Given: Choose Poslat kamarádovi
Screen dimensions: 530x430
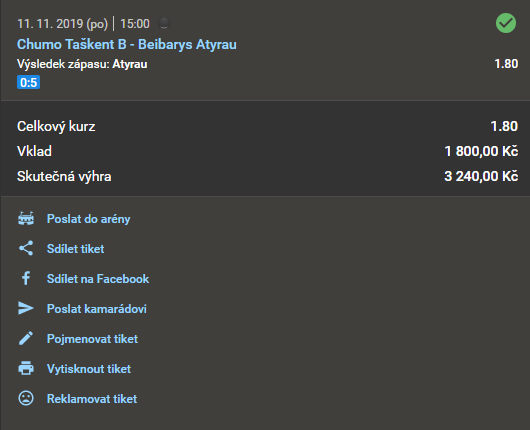Looking at the screenshot, I should (x=97, y=309).
